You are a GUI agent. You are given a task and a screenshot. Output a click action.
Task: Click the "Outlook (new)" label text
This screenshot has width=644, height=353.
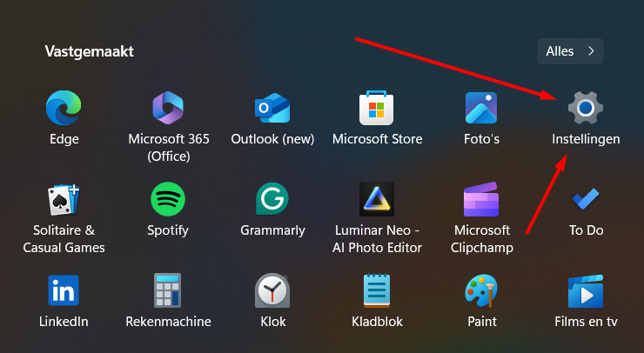(272, 139)
